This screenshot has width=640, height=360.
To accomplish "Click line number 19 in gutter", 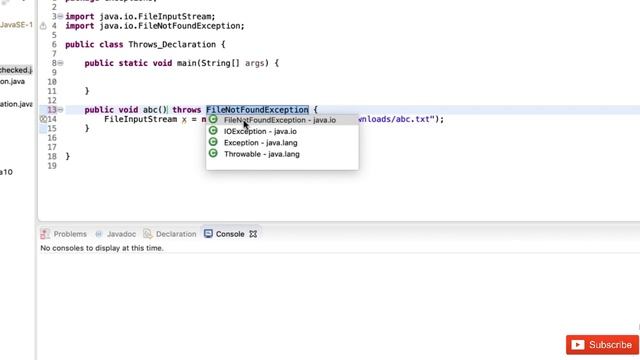I will (52, 166).
